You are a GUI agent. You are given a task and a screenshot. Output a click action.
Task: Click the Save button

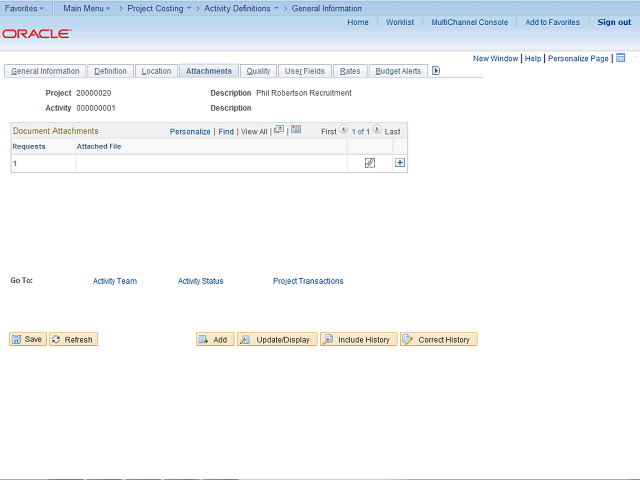click(x=28, y=339)
